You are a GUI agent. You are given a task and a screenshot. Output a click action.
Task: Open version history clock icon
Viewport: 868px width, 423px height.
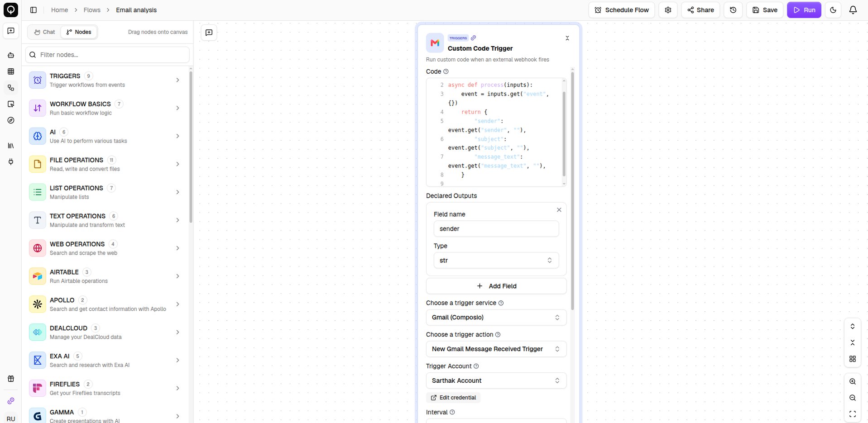(733, 10)
